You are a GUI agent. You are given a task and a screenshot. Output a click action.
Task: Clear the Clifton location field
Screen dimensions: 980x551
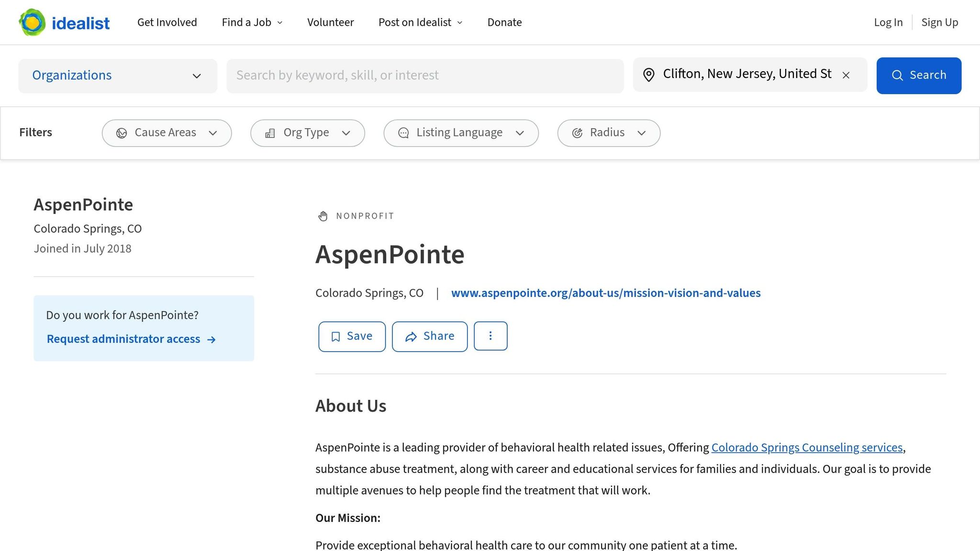846,75
